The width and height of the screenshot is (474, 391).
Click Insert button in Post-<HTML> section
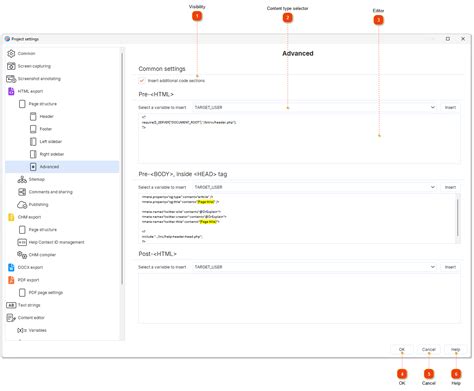[450, 267]
